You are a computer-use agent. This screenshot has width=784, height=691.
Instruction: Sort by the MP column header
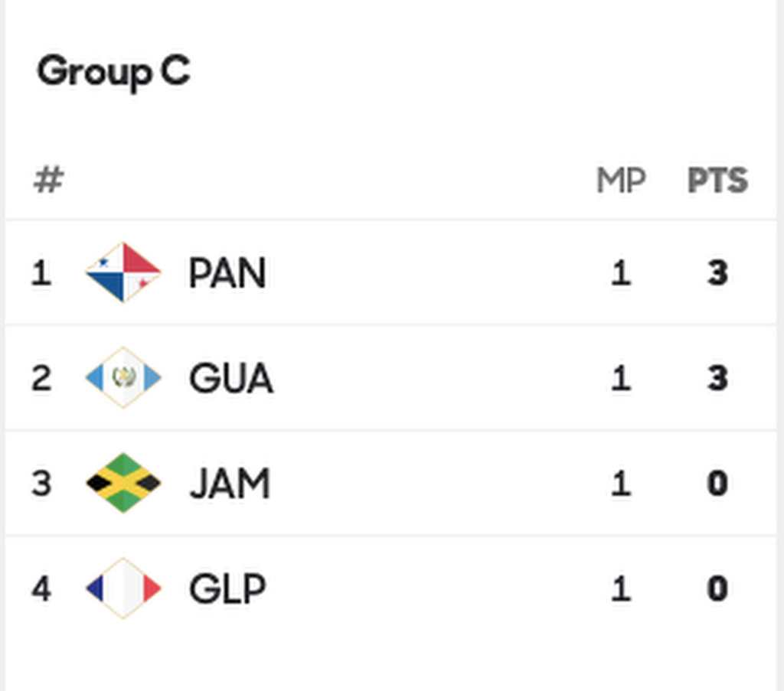pyautogui.click(x=621, y=181)
